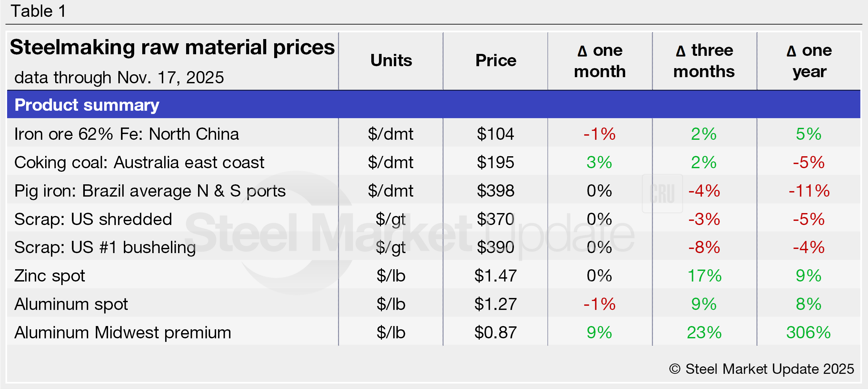Viewport: 868px width, 389px height.
Task: Click the Product summary blue header bar
Action: click(433, 105)
